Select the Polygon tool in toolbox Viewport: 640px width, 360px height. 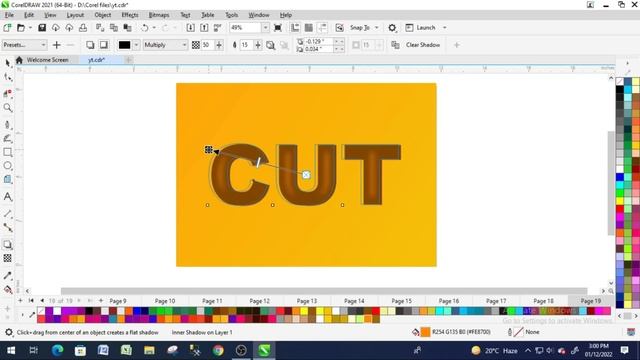coord(7,180)
